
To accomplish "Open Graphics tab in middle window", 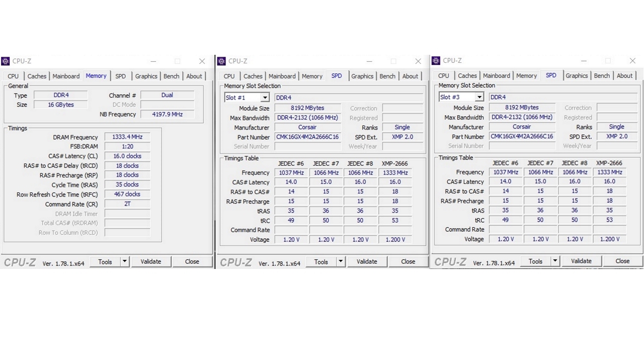I will click(x=362, y=76).
